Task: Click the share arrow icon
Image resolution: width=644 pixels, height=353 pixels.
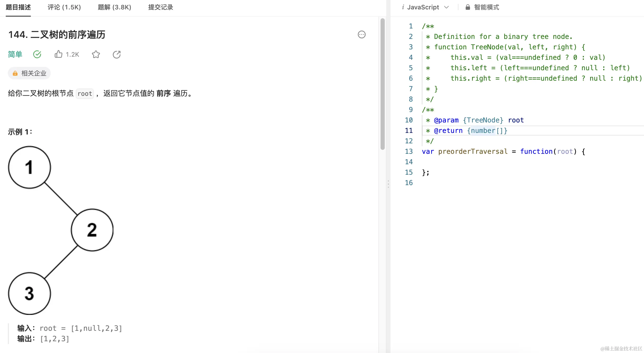Action: [117, 54]
